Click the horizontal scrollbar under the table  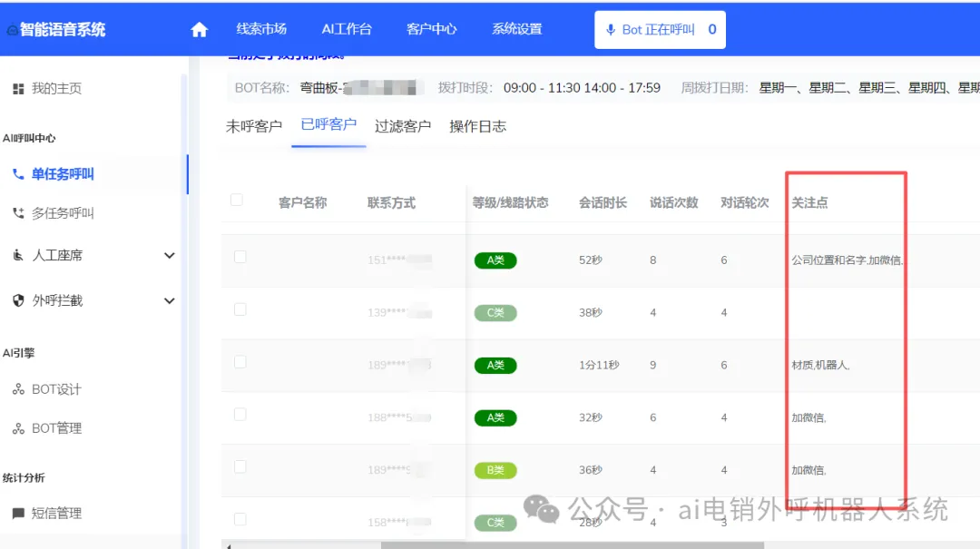point(572,545)
